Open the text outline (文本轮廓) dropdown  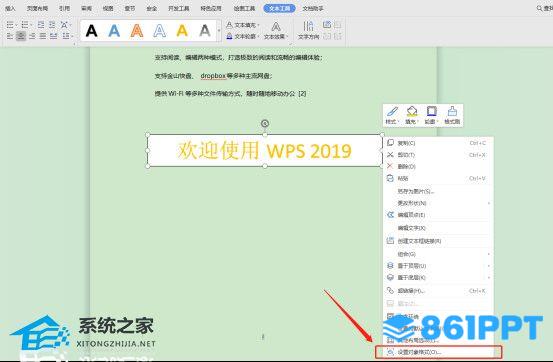[243, 36]
